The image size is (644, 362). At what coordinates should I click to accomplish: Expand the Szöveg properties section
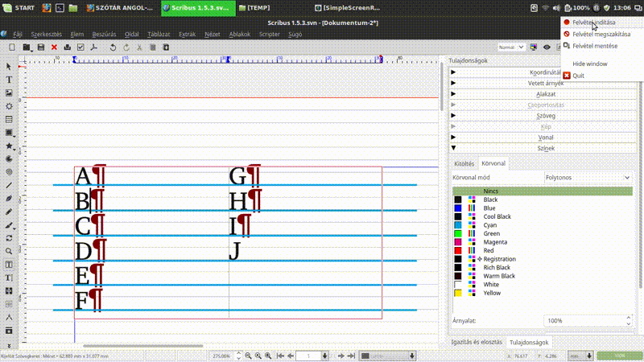coord(545,116)
